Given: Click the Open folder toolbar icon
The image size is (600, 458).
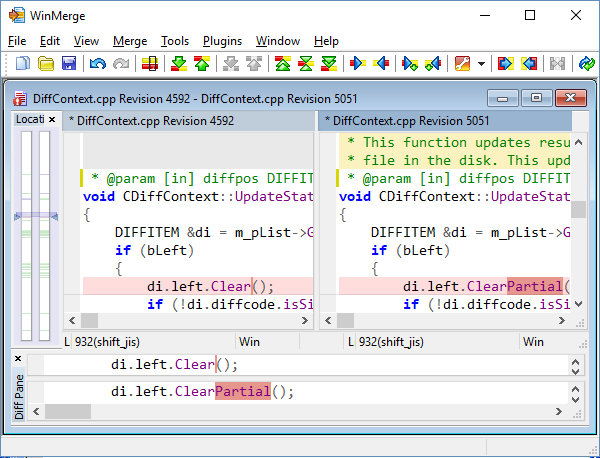Looking at the screenshot, I should click(46, 64).
